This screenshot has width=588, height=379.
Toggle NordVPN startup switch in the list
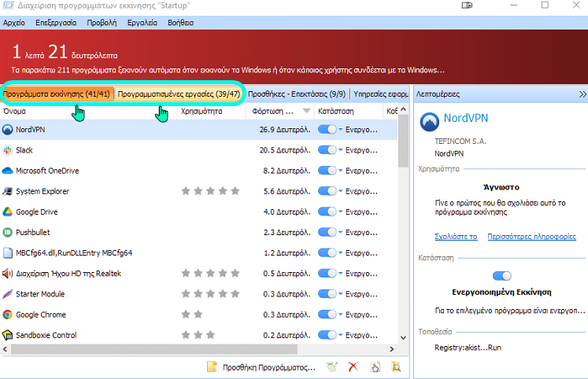pos(327,130)
